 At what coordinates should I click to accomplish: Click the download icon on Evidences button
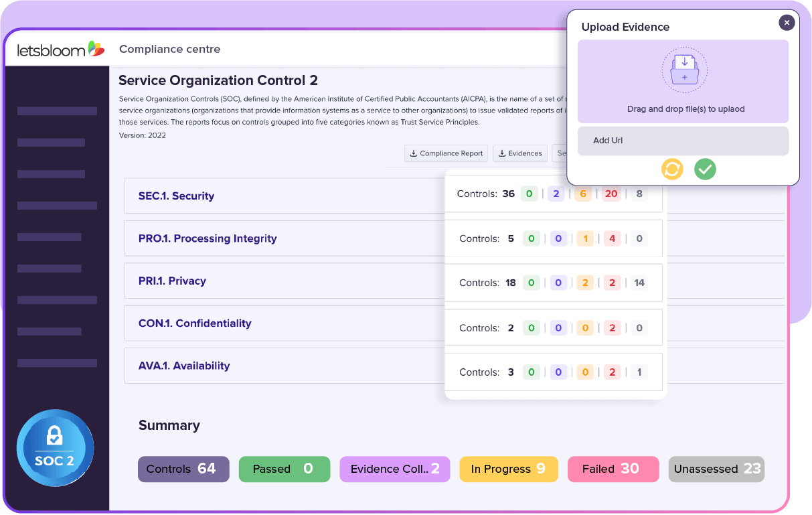click(x=502, y=153)
